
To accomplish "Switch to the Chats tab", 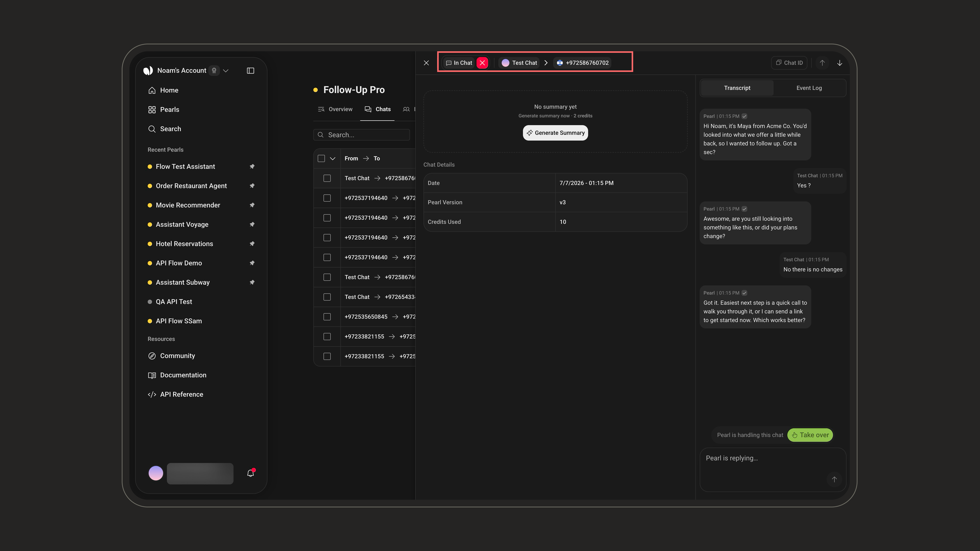I will coord(377,109).
